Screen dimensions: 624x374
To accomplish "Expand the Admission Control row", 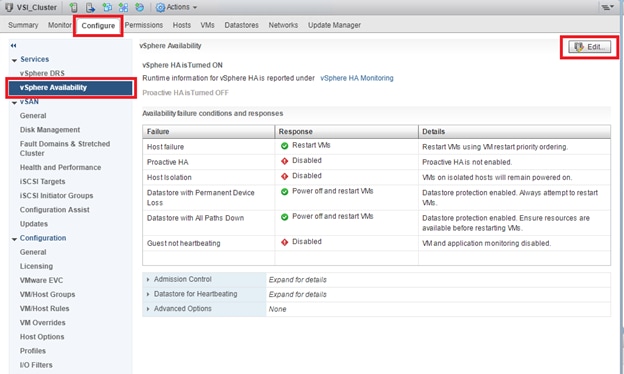I will pyautogui.click(x=148, y=280).
